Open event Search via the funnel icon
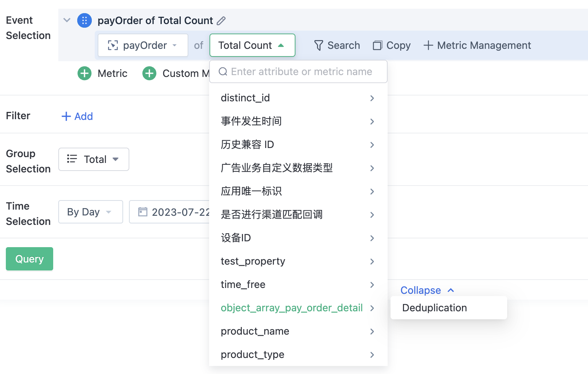Viewport: 588px width, 374px height. 319,45
